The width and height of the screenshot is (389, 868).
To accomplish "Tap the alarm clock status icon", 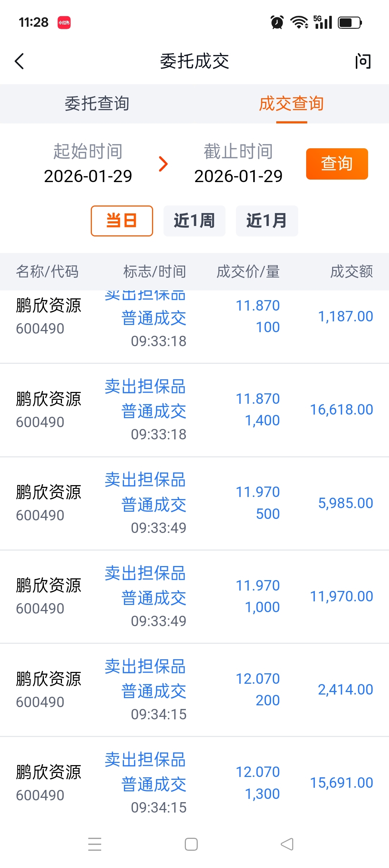I will [277, 22].
